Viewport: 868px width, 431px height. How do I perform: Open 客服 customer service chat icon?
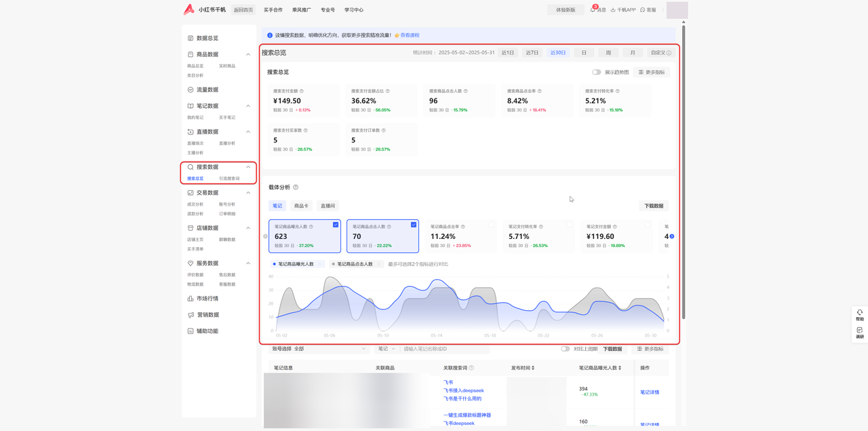tap(643, 10)
